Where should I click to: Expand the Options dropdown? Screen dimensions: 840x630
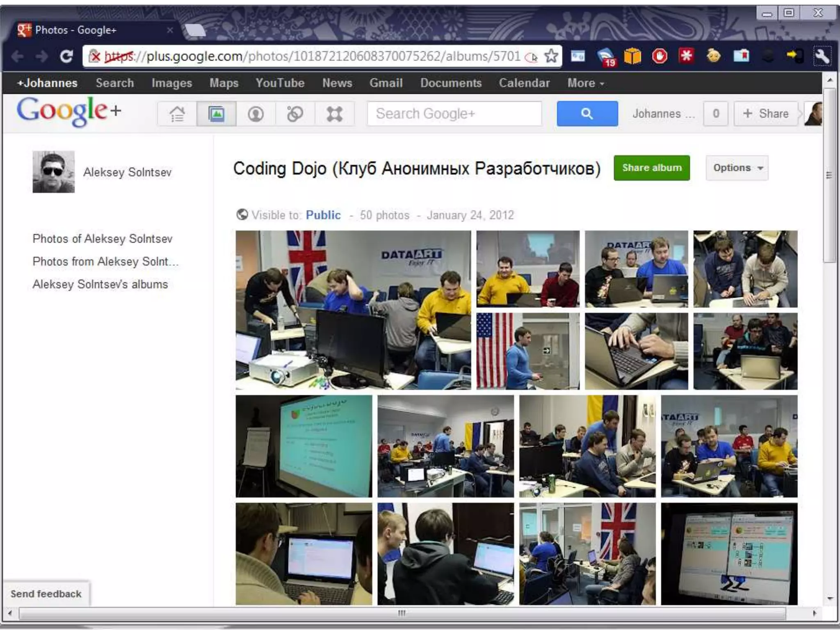[x=737, y=168]
